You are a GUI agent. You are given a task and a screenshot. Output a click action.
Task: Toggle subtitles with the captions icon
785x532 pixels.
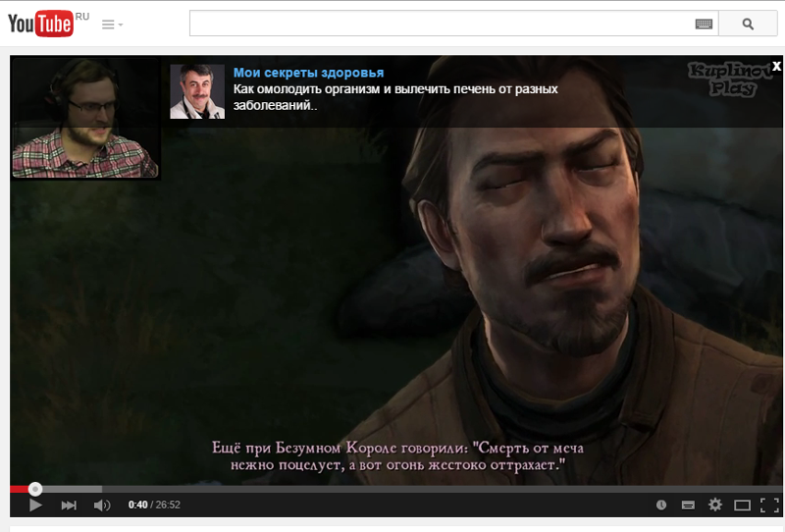tap(689, 505)
